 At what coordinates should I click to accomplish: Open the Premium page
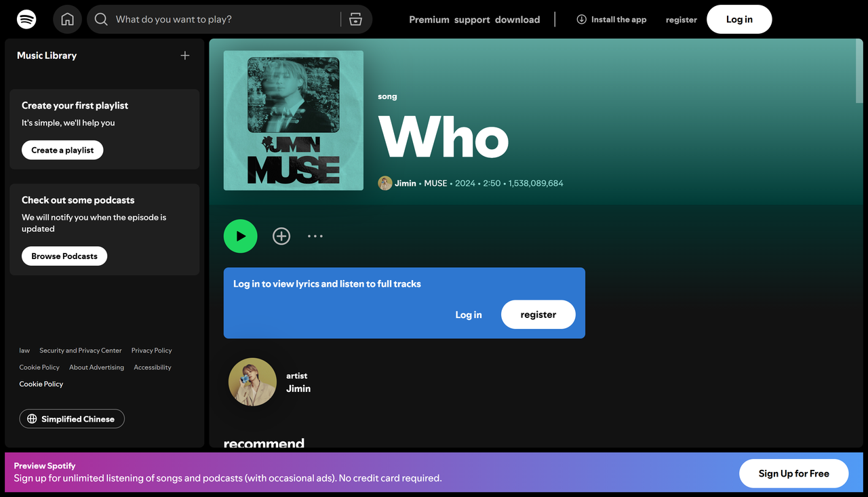pyautogui.click(x=429, y=20)
